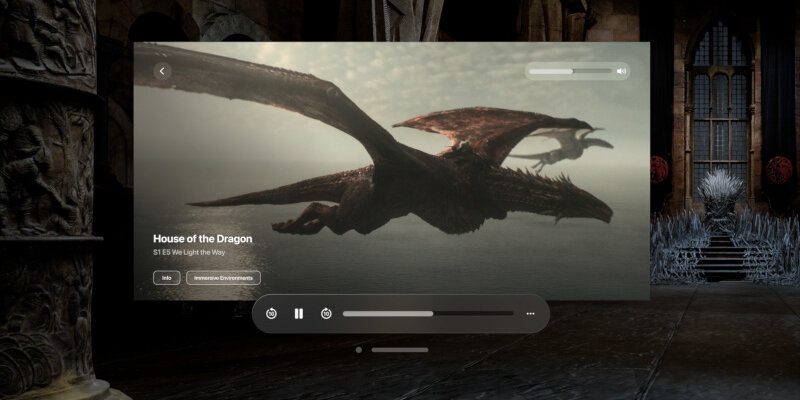Seek on the playback progress bar

tap(428, 314)
